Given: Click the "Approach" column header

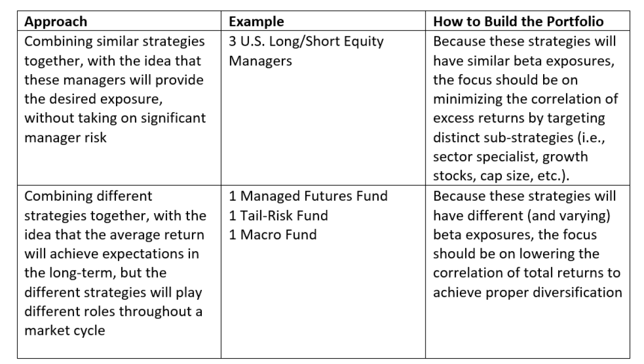Looking at the screenshot, I should (56, 22).
